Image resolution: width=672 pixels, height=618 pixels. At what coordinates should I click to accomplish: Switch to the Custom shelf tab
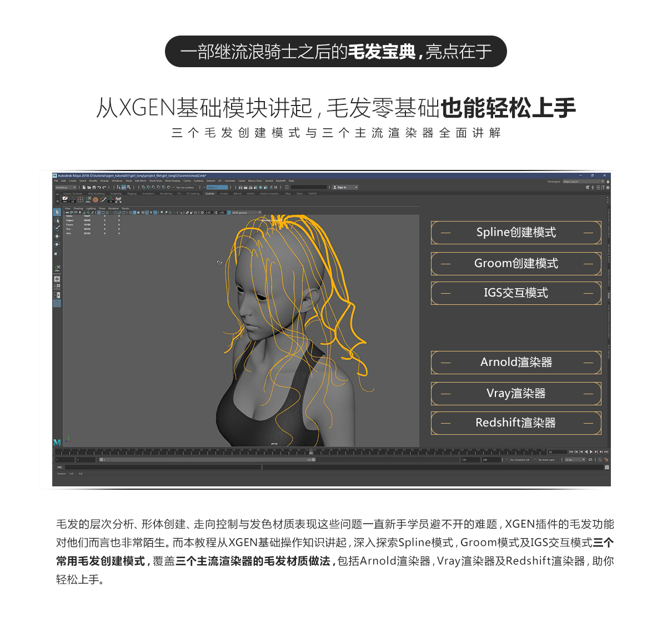[209, 194]
